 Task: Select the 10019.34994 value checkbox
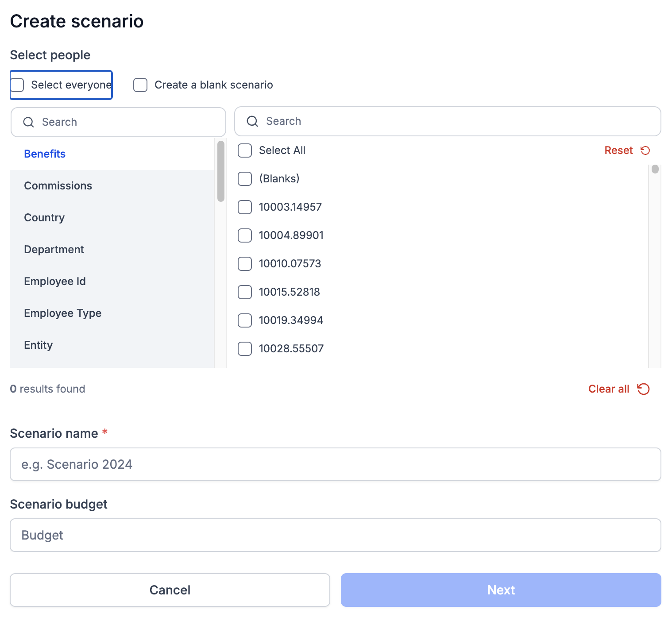pyautogui.click(x=245, y=320)
